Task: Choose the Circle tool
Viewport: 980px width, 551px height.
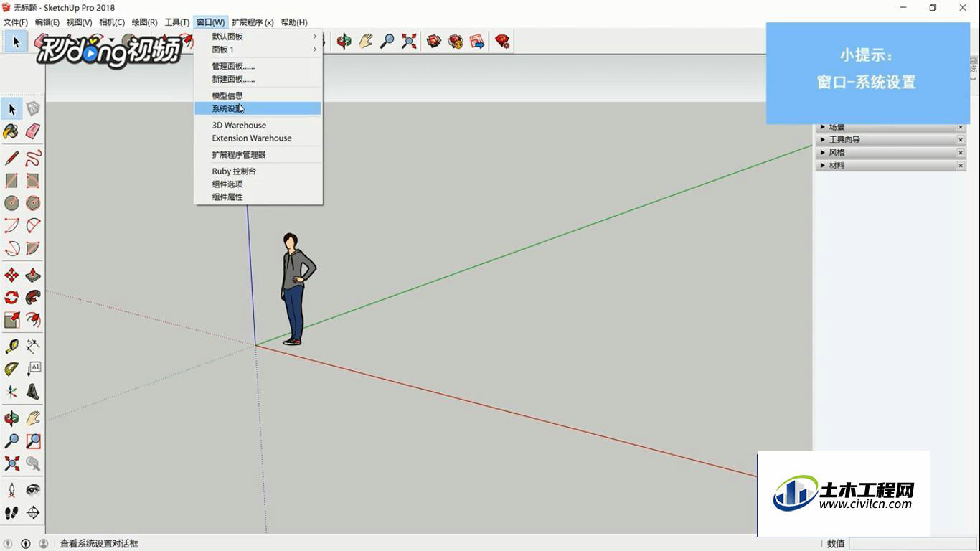Action: point(11,203)
